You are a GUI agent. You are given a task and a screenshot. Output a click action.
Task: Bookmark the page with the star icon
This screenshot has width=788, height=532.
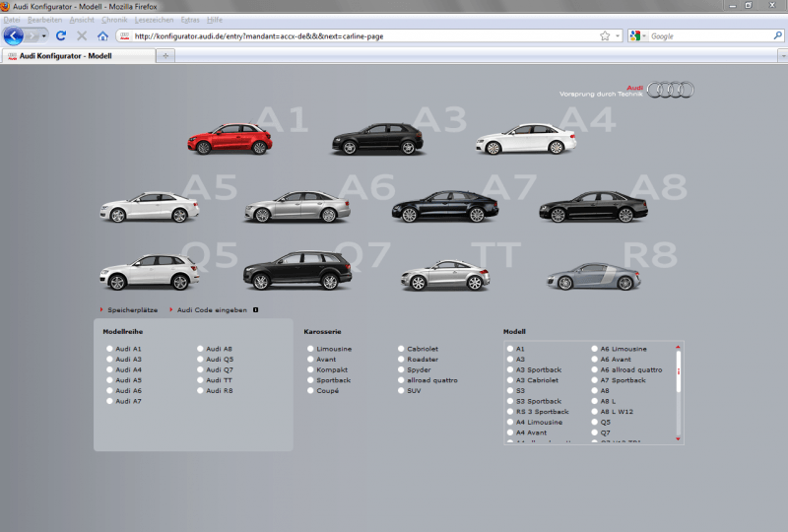point(605,35)
